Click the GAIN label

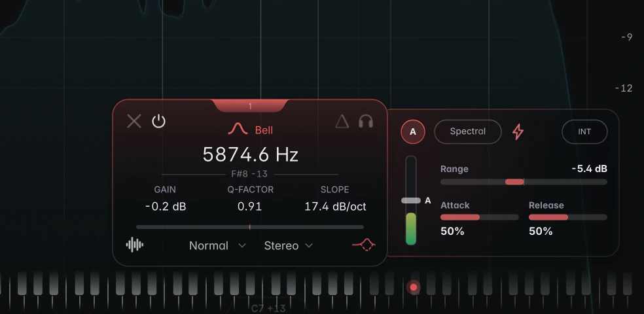coord(165,190)
